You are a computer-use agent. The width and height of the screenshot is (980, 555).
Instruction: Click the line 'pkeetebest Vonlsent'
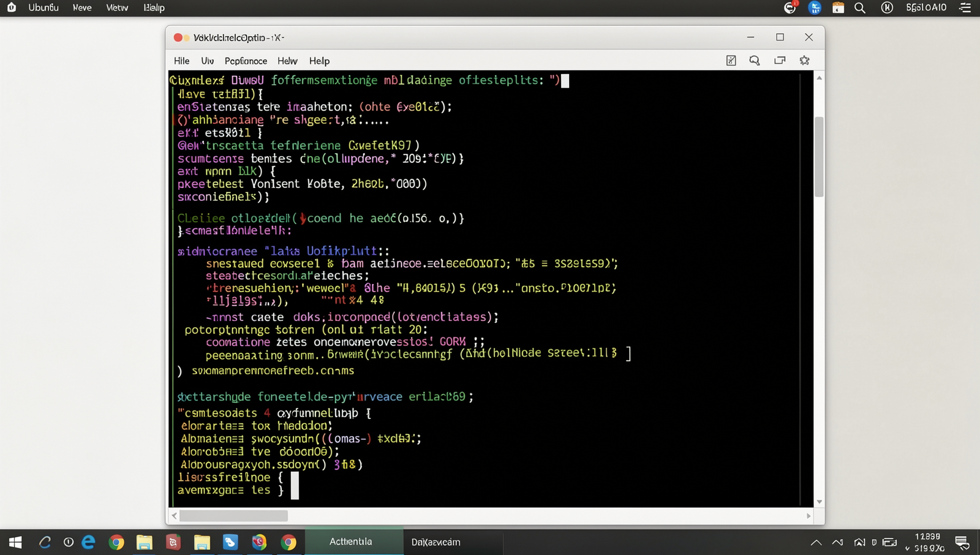302,184
